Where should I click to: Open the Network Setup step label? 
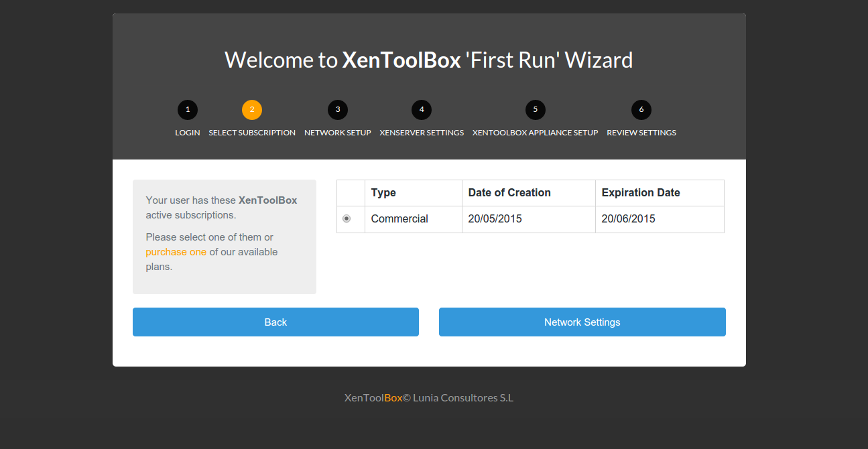(338, 133)
